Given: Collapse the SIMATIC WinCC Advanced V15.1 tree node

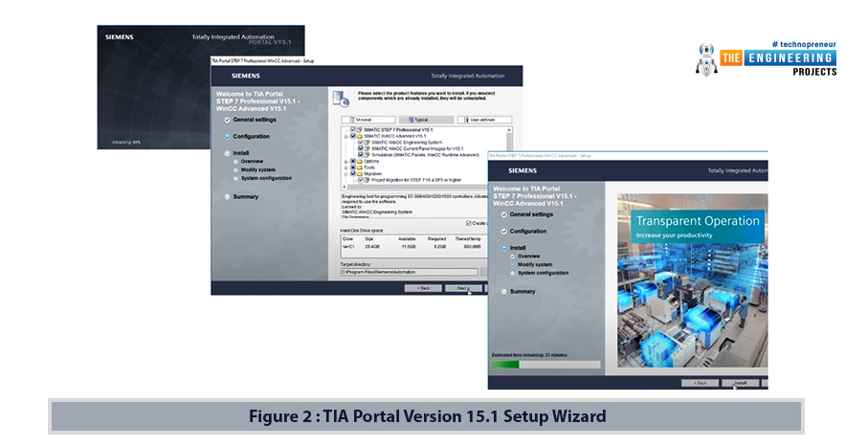Looking at the screenshot, I should pos(346,136).
